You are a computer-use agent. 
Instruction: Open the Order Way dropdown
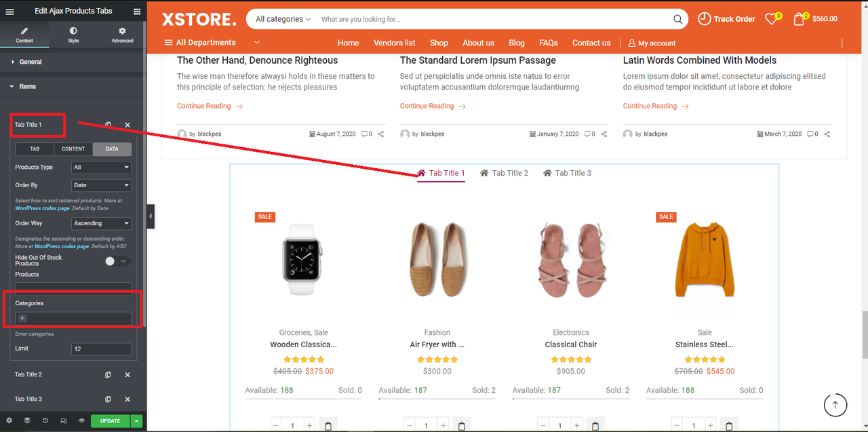click(x=101, y=223)
